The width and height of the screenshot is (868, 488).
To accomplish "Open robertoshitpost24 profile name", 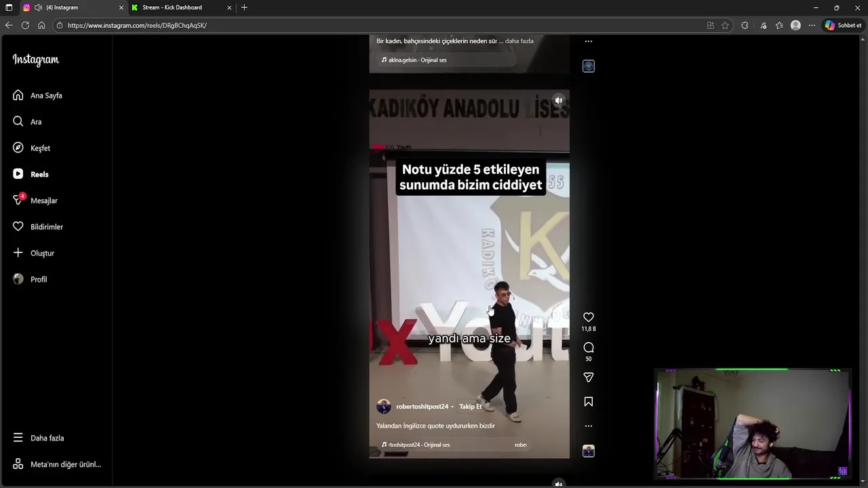I will [422, 407].
